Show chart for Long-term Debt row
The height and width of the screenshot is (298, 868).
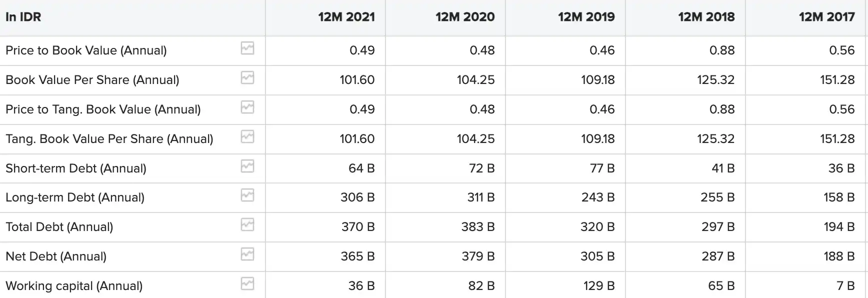point(247,195)
